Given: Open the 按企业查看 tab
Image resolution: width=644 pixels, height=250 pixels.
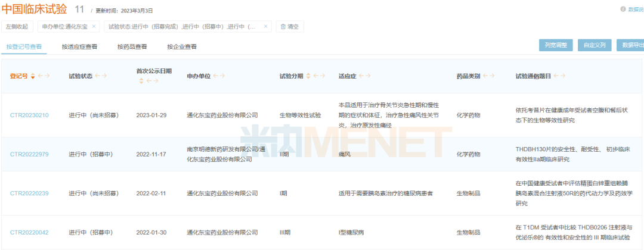Looking at the screenshot, I should tap(181, 46).
